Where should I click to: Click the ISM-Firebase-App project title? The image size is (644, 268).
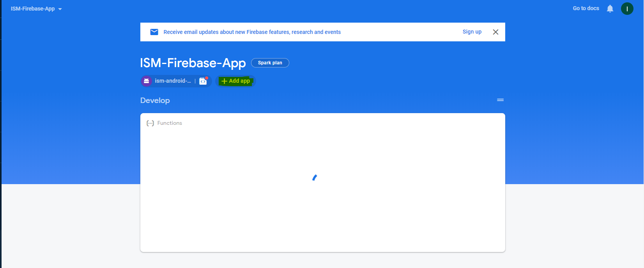(x=193, y=63)
